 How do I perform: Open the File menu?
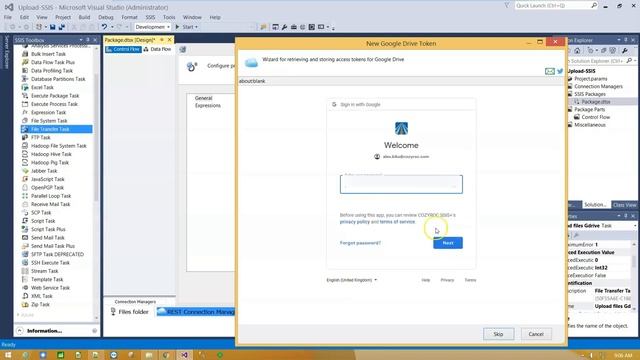click(8, 17)
